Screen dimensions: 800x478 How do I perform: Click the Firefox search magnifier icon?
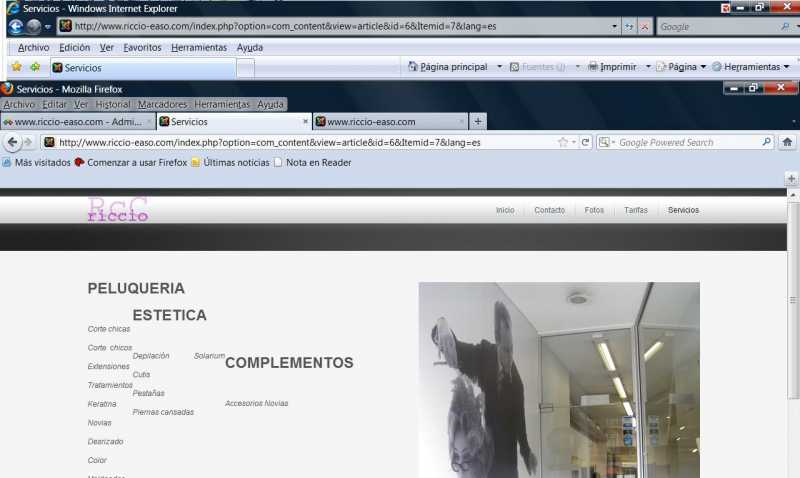[766, 142]
